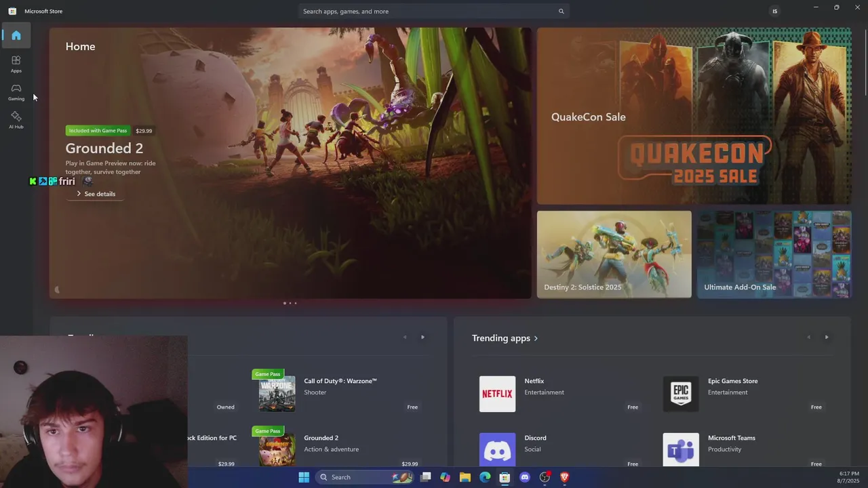Select the hero carousel page indicator dots

point(290,303)
